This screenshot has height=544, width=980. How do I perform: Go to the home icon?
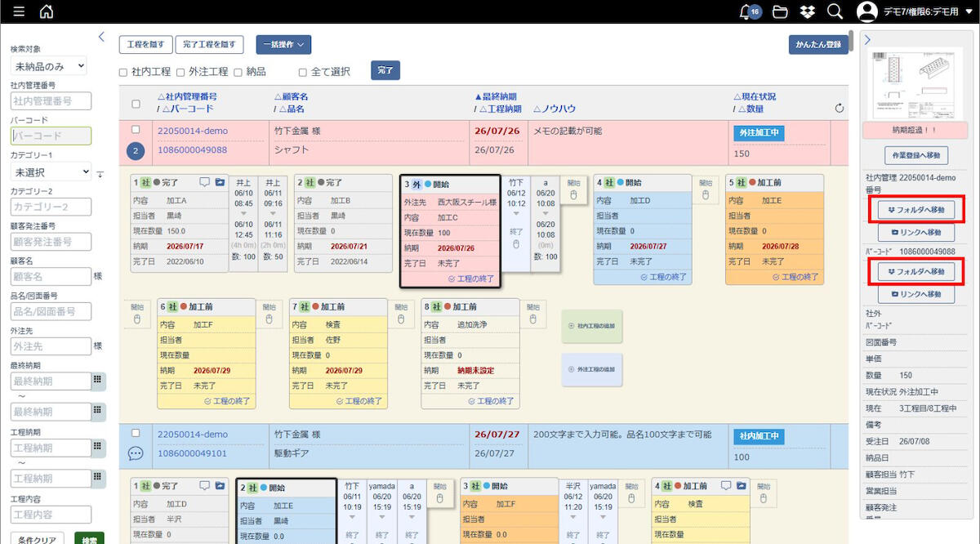47,11
